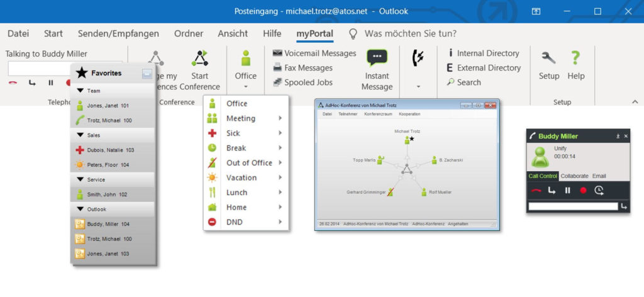Click the Setup wrench icon
Viewport: 644px width, 297px height.
[548, 58]
